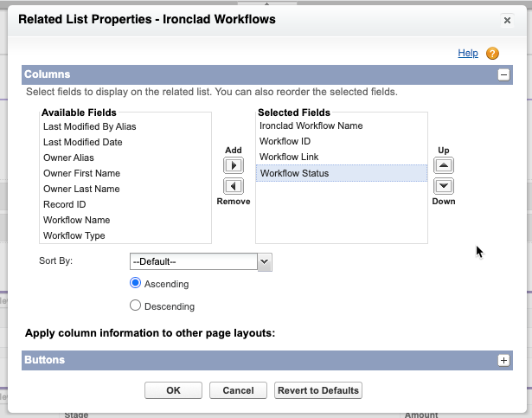The height and width of the screenshot is (418, 532).
Task: Select Last Modified By Alias field
Action: (x=125, y=126)
